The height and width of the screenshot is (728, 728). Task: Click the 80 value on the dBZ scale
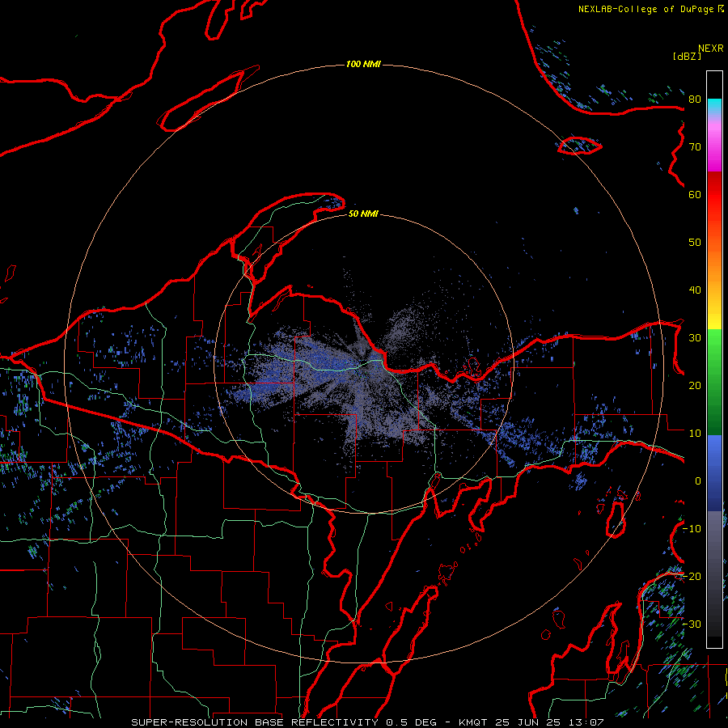[695, 99]
